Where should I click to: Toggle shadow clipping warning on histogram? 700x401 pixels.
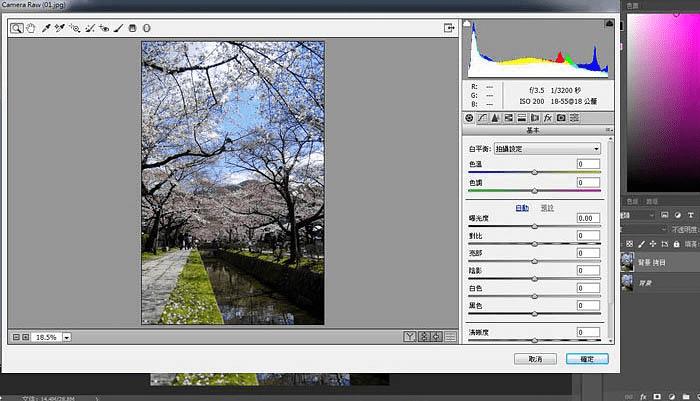[467, 24]
